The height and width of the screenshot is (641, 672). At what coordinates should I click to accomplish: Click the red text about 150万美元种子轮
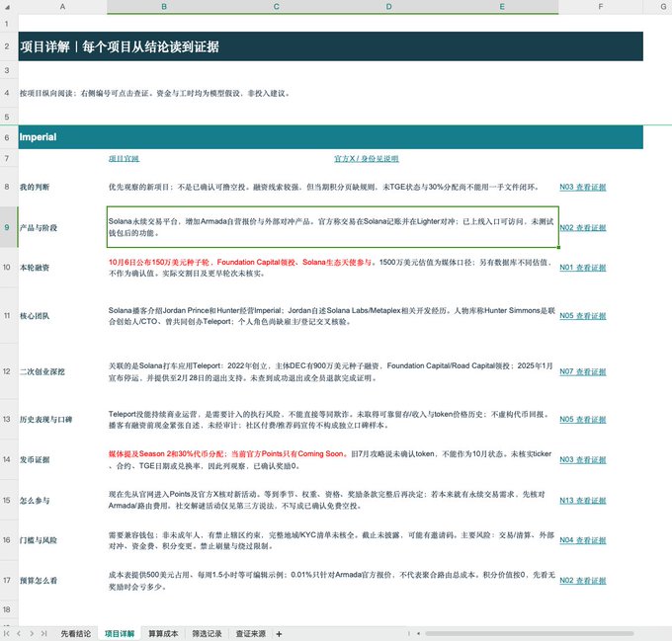pyautogui.click(x=240, y=262)
